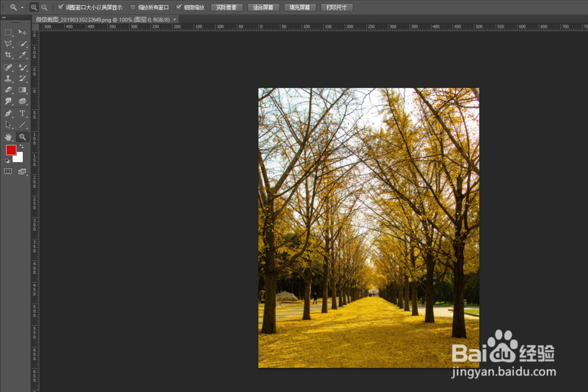Change the screen mode
Viewport: 588px width, 392px height.
click(22, 172)
